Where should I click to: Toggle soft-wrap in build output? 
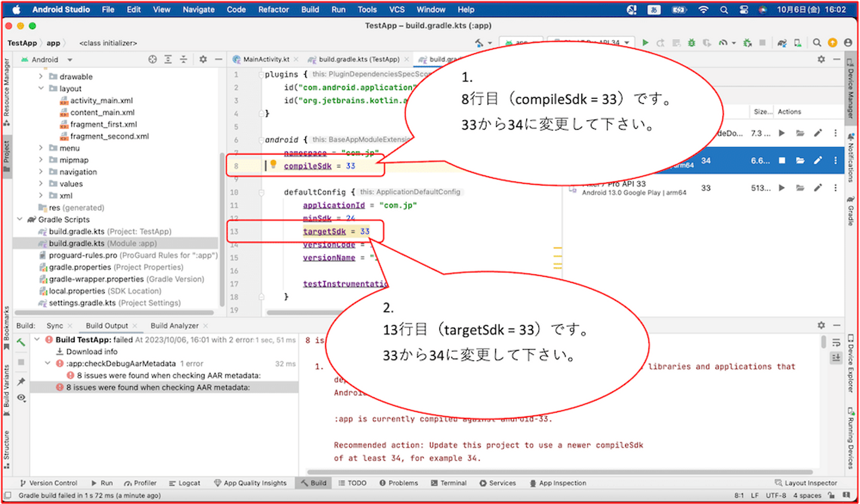(x=836, y=343)
